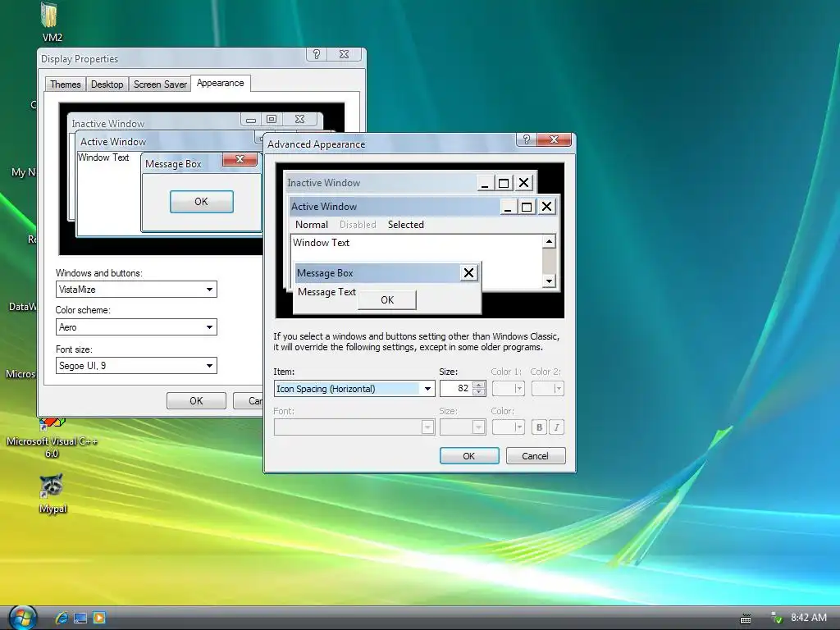Viewport: 840px width, 630px height.
Task: Select the Appearance tab
Action: pyautogui.click(x=220, y=83)
